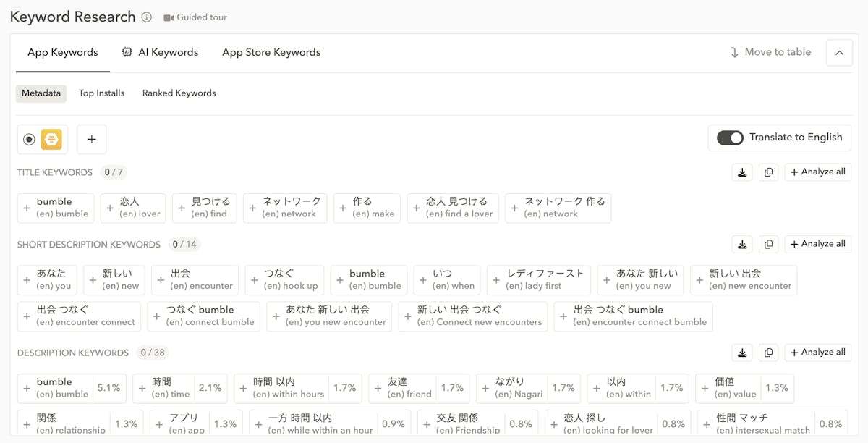Start the Guided tour video link

[195, 17]
